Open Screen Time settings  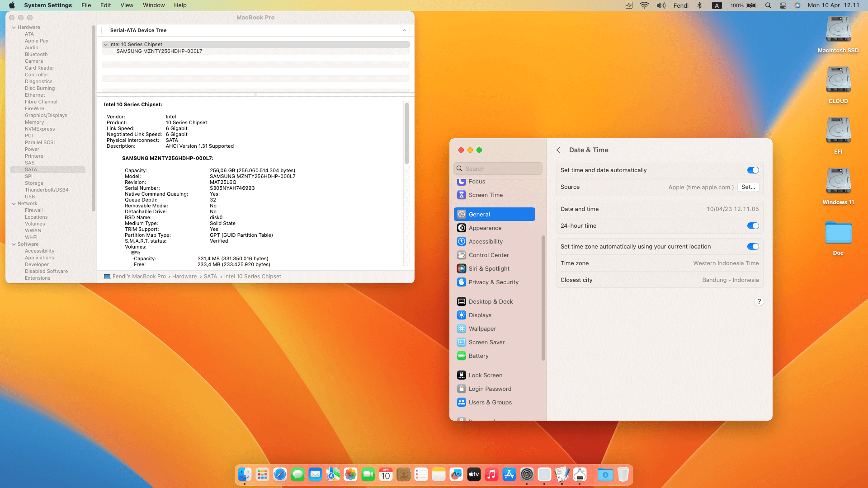coord(495,195)
